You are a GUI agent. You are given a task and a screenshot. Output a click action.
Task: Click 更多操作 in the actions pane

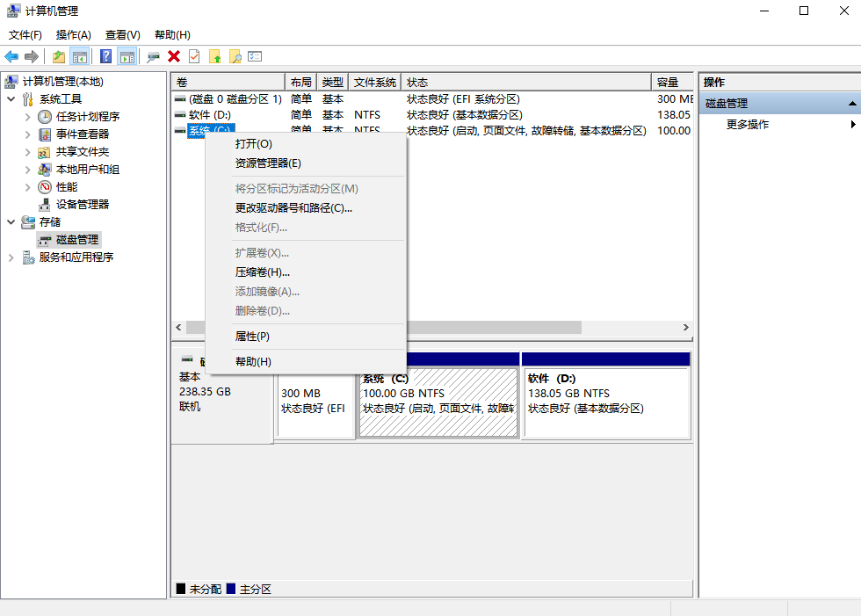coord(747,125)
